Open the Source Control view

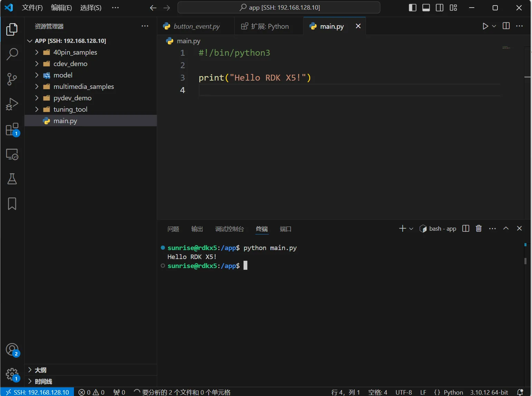coord(12,79)
